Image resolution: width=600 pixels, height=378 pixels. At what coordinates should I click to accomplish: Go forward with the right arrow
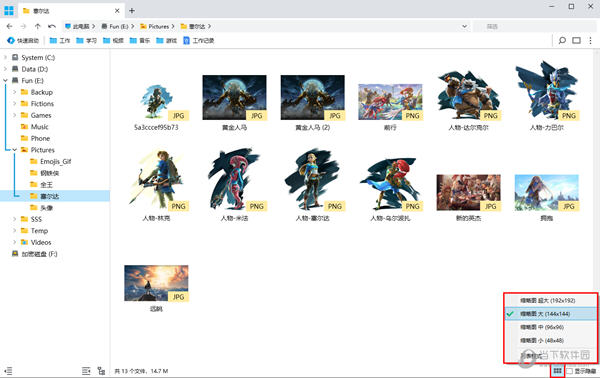click(23, 26)
